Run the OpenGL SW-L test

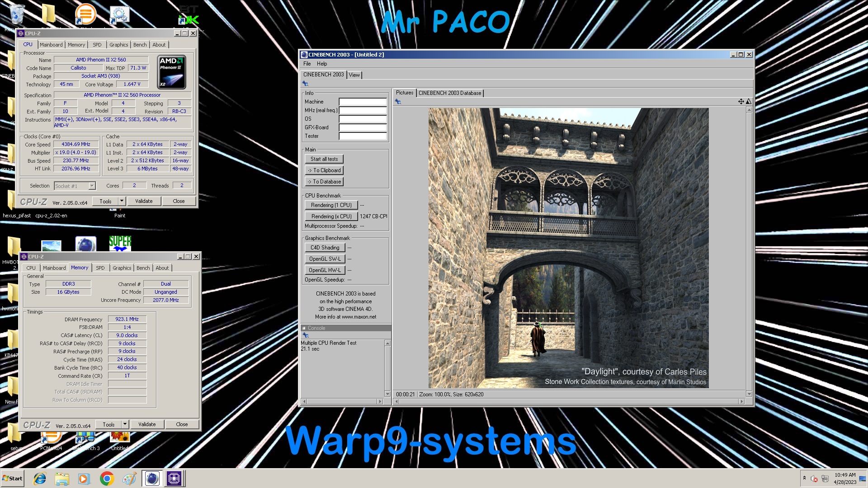(x=325, y=259)
